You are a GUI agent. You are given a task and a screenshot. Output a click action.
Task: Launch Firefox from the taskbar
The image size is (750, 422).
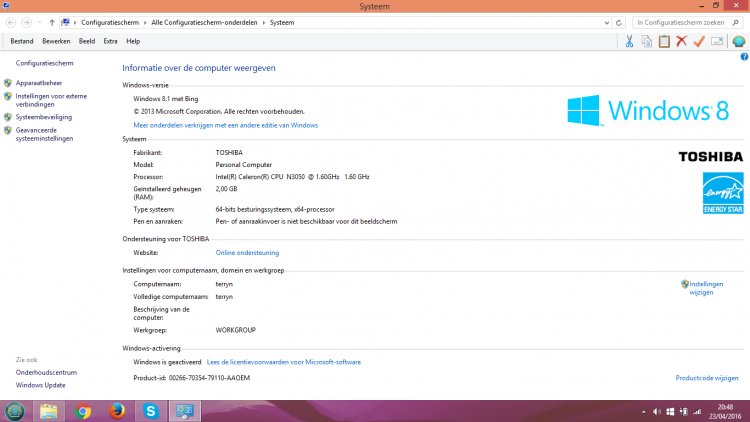point(117,411)
